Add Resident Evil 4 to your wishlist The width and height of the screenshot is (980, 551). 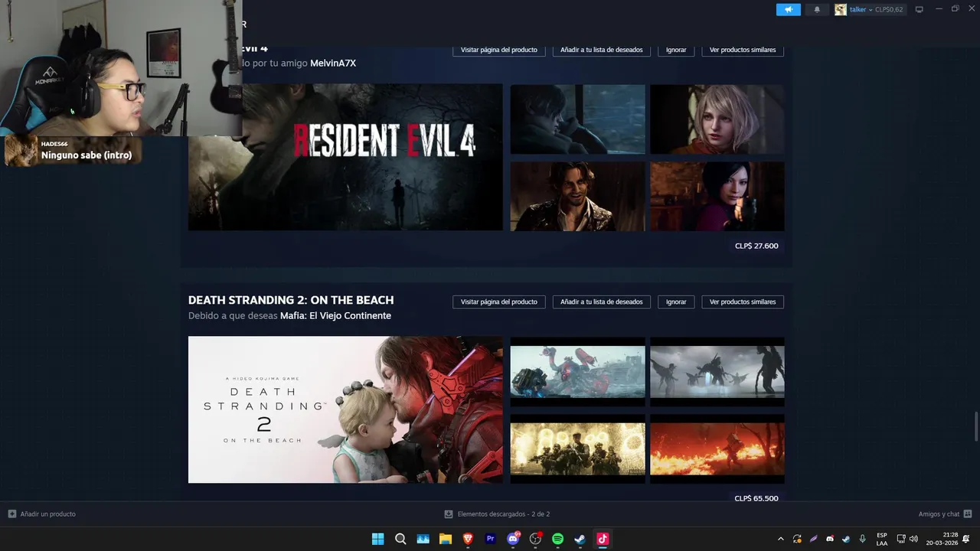point(602,50)
